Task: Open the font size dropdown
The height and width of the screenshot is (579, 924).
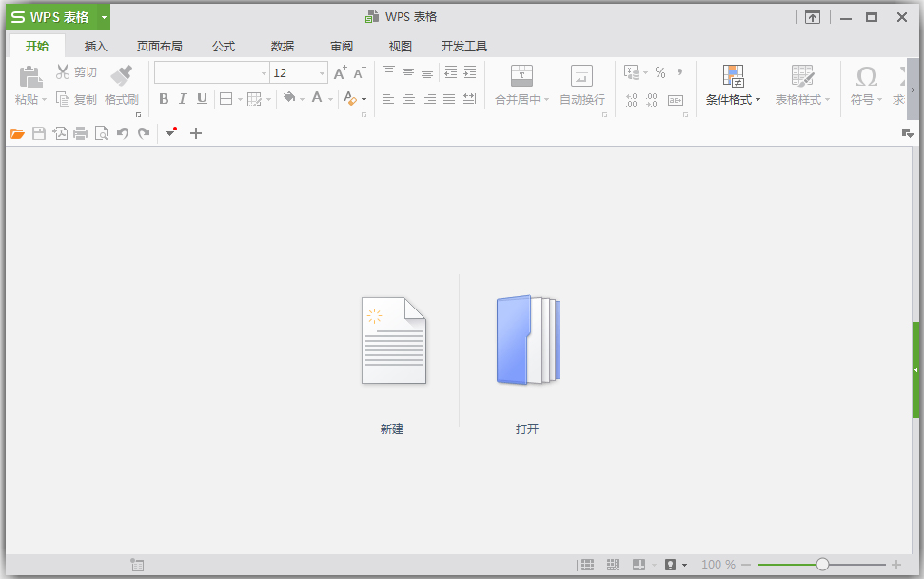Action: point(320,72)
